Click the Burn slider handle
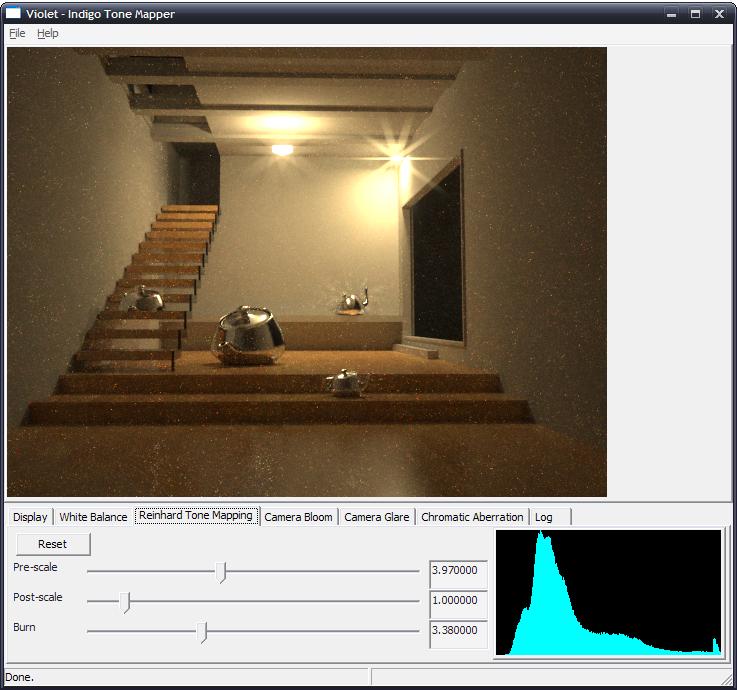 202,632
